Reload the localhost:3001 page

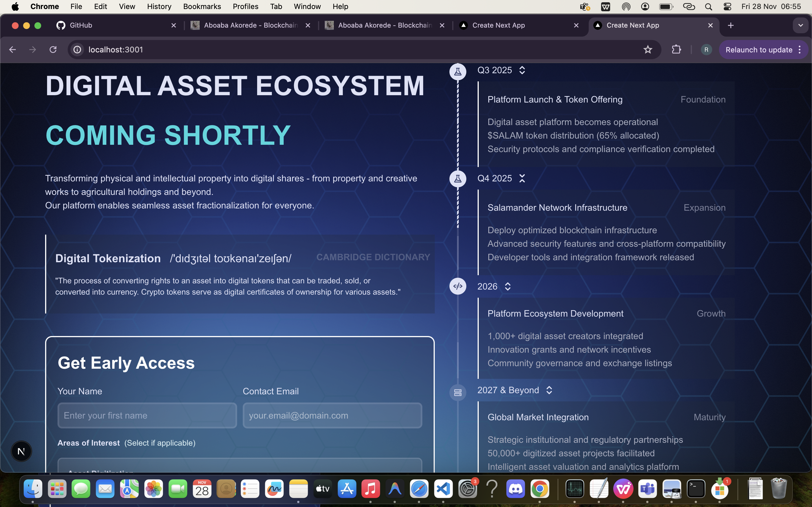point(53,49)
